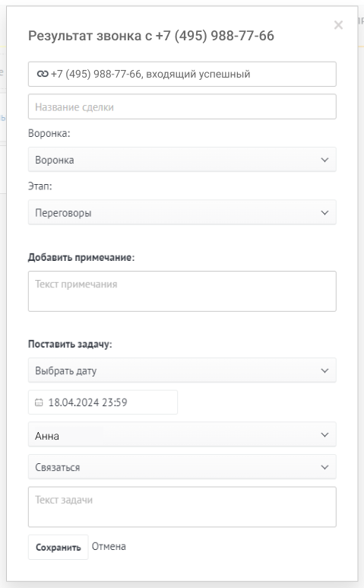
Task: Click the calendar icon in date field
Action: [39, 402]
